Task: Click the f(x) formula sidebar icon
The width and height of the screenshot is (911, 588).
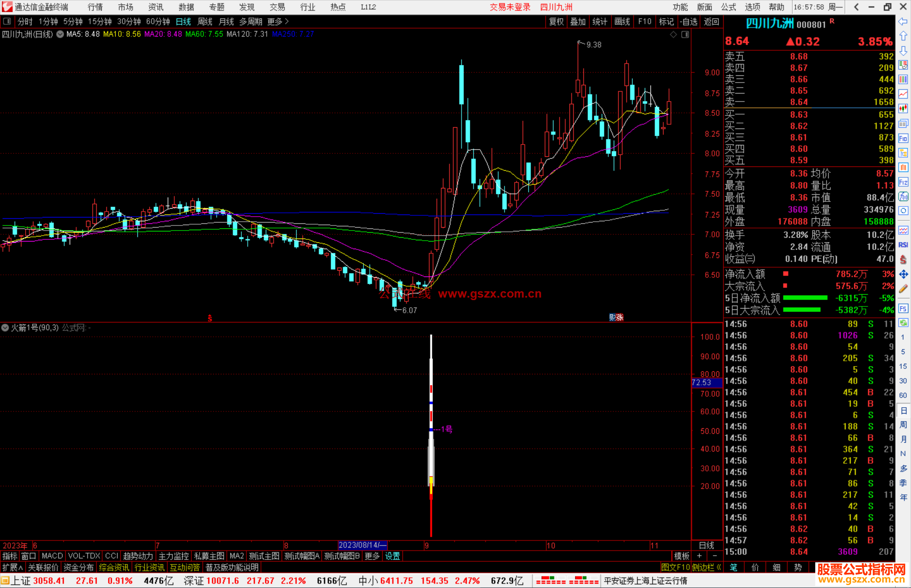Action: point(903,196)
